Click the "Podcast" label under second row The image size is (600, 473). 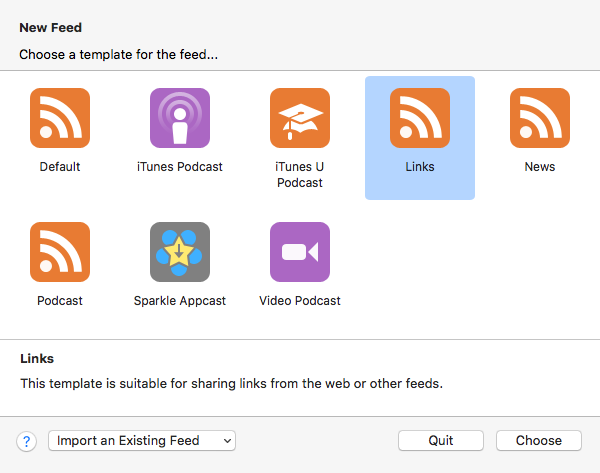click(60, 301)
